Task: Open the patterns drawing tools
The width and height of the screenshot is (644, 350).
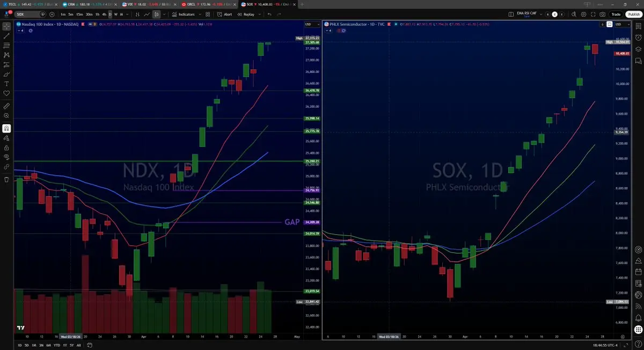Action: tap(8, 55)
